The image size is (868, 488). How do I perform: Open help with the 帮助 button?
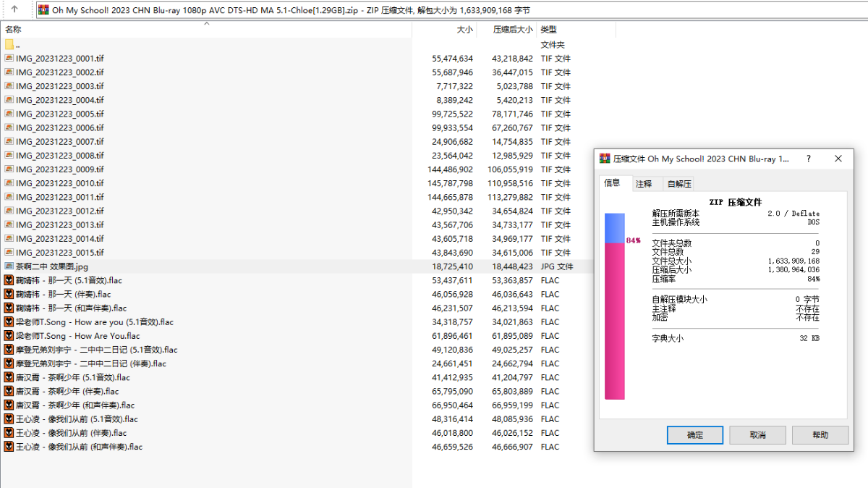click(x=820, y=435)
